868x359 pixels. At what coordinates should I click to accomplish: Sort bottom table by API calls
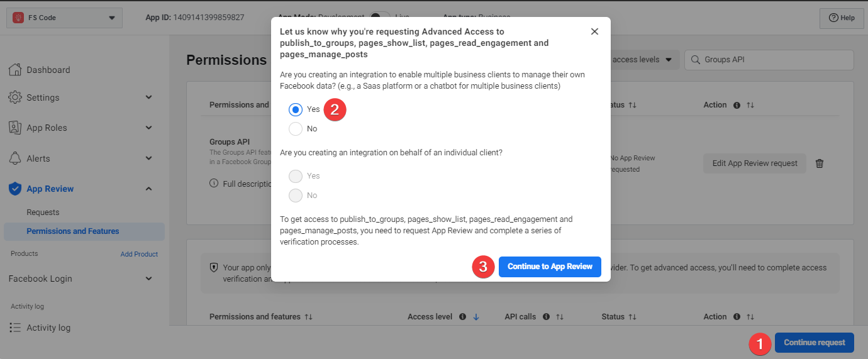(x=560, y=317)
